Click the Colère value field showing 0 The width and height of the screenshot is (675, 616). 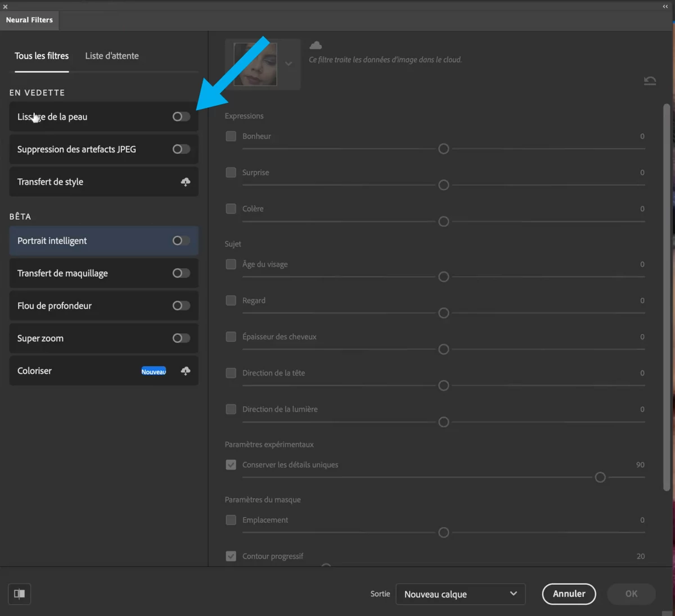pos(642,209)
